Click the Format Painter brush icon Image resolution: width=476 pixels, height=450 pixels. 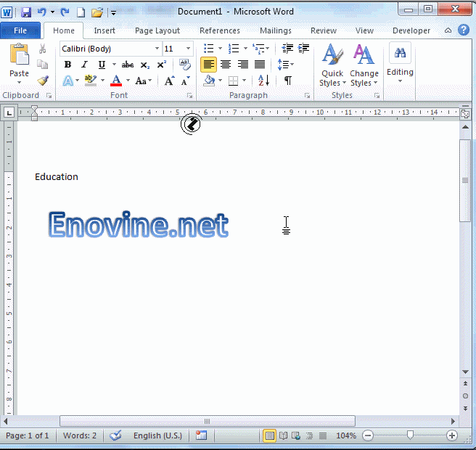43,81
